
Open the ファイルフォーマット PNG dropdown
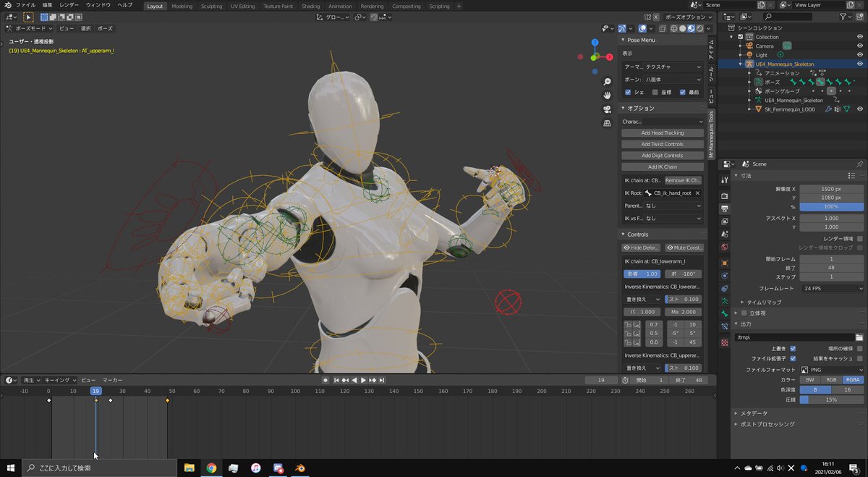(x=832, y=370)
